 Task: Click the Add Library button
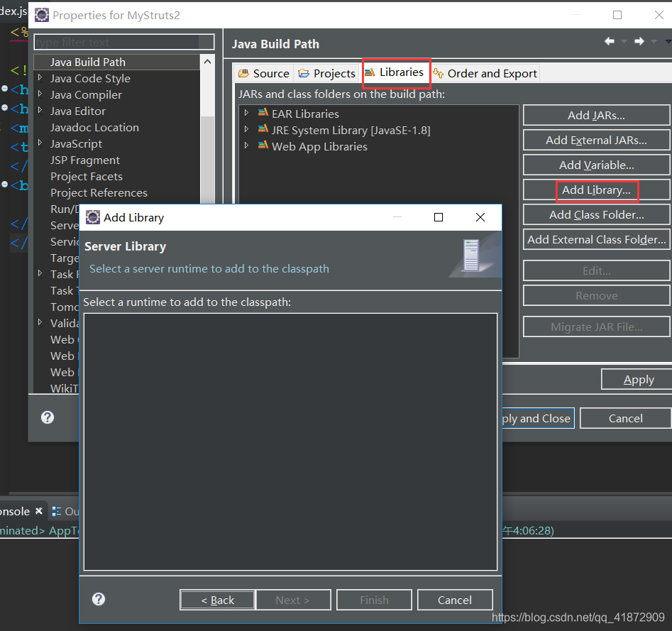click(x=596, y=190)
